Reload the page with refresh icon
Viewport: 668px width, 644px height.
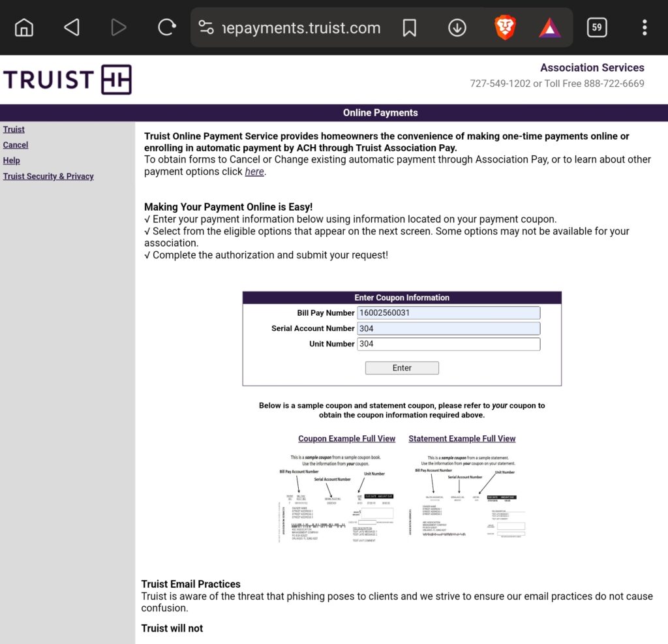pos(167,27)
